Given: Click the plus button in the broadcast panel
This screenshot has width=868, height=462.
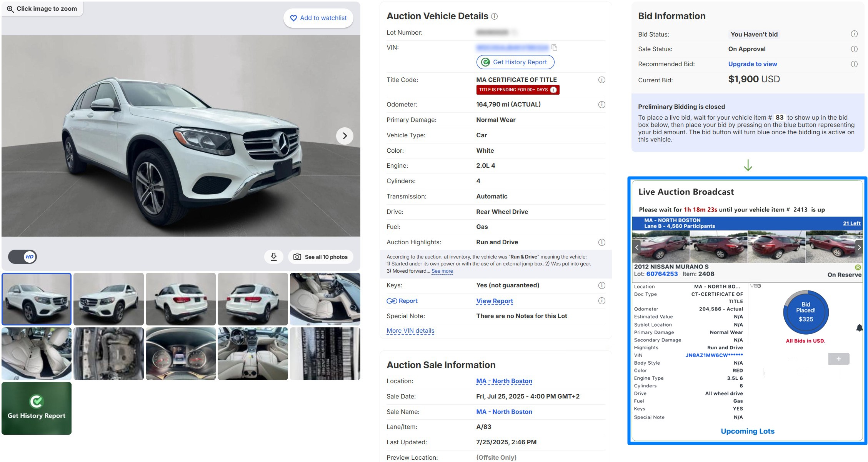Looking at the screenshot, I should point(838,359).
